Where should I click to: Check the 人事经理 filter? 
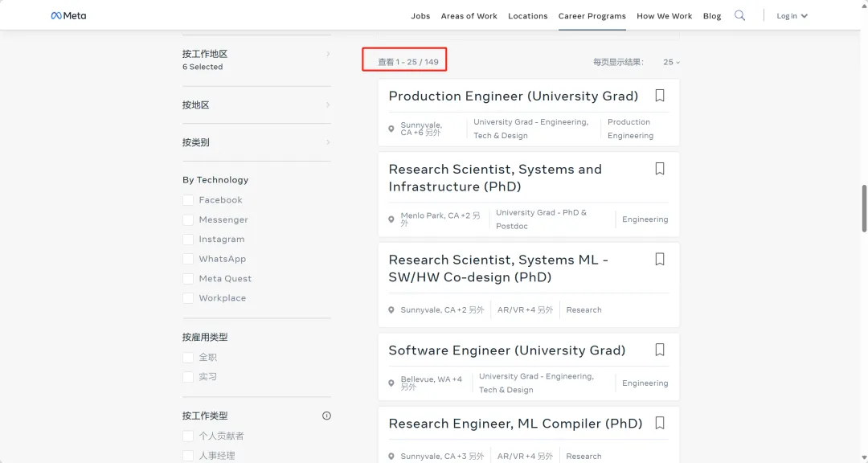click(x=188, y=455)
